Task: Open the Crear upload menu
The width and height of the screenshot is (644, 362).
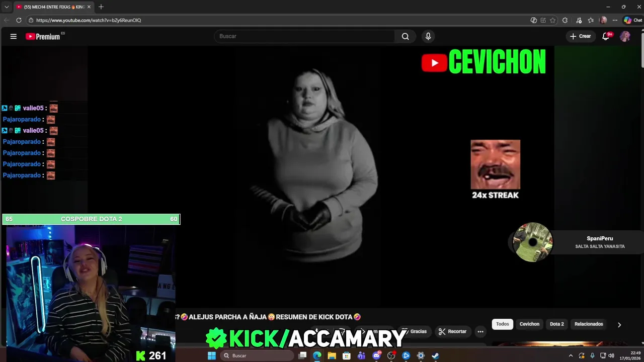Action: (x=581, y=36)
